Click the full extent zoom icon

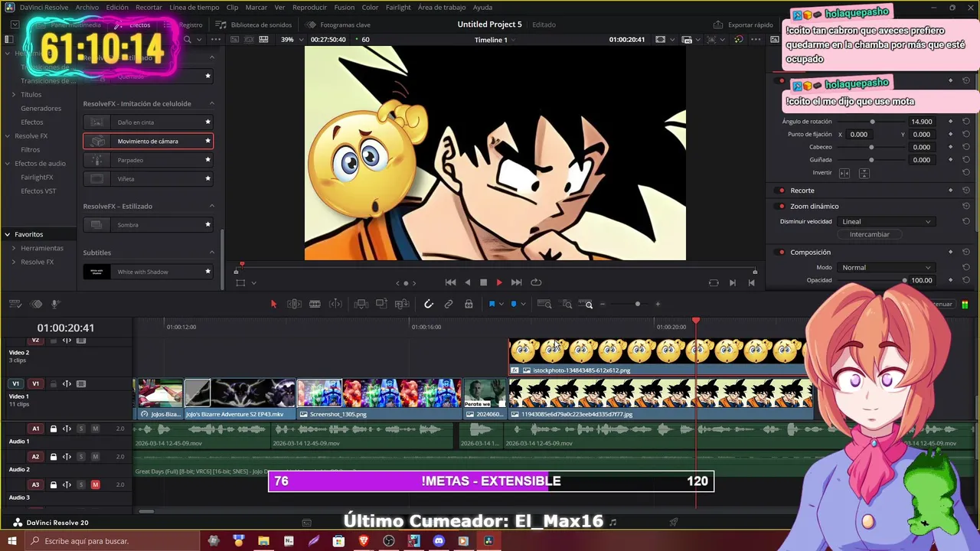544,304
